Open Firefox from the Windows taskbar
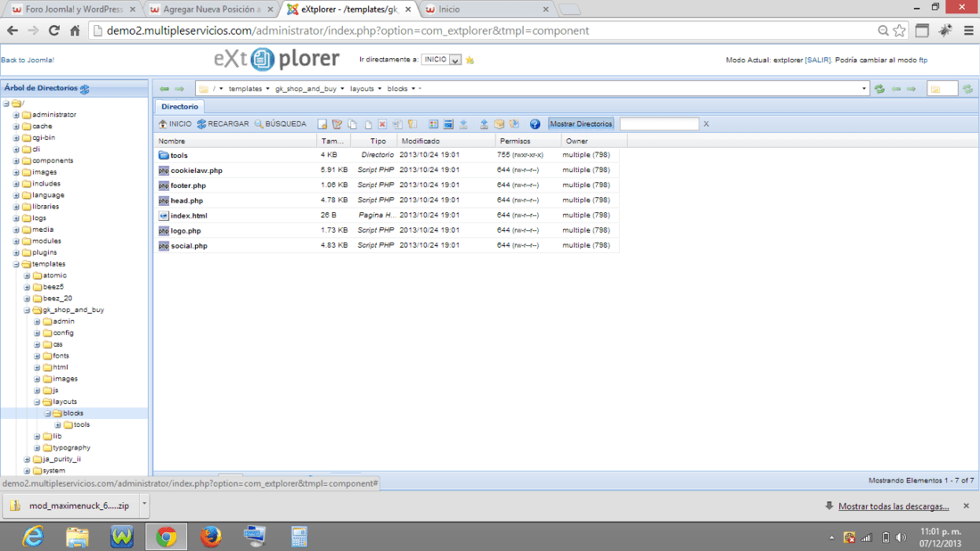 tap(210, 537)
